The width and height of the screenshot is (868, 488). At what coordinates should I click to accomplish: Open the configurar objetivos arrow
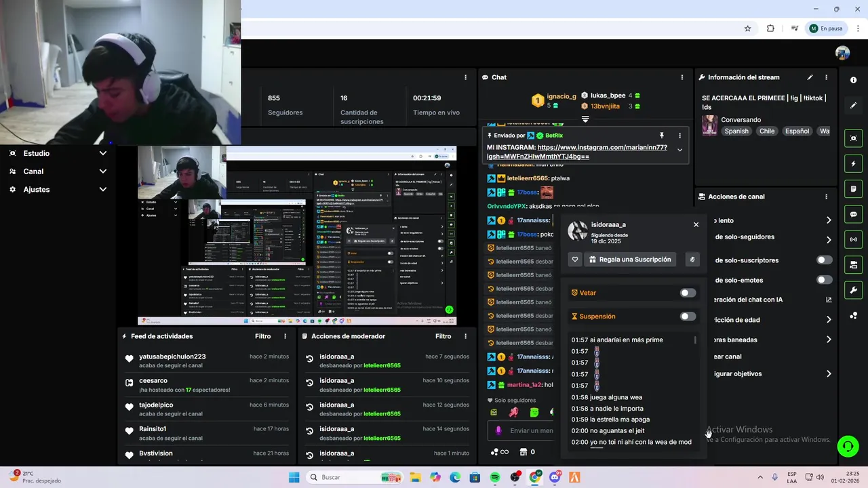pyautogui.click(x=828, y=373)
